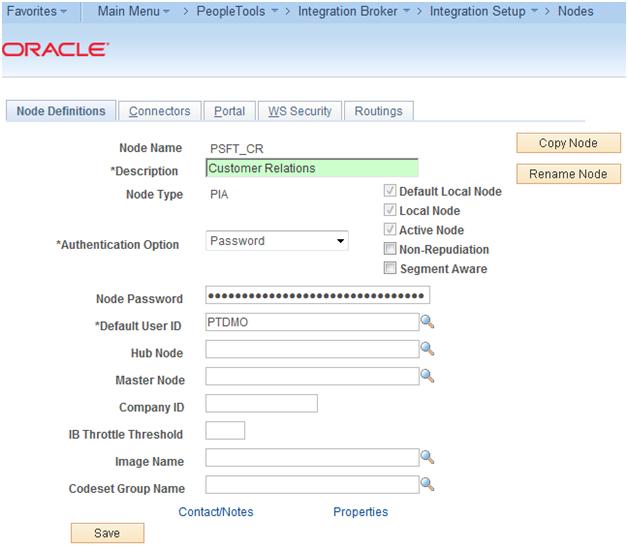Open the WS Security tab
Image resolution: width=628 pixels, height=551 pixels.
pyautogui.click(x=300, y=111)
